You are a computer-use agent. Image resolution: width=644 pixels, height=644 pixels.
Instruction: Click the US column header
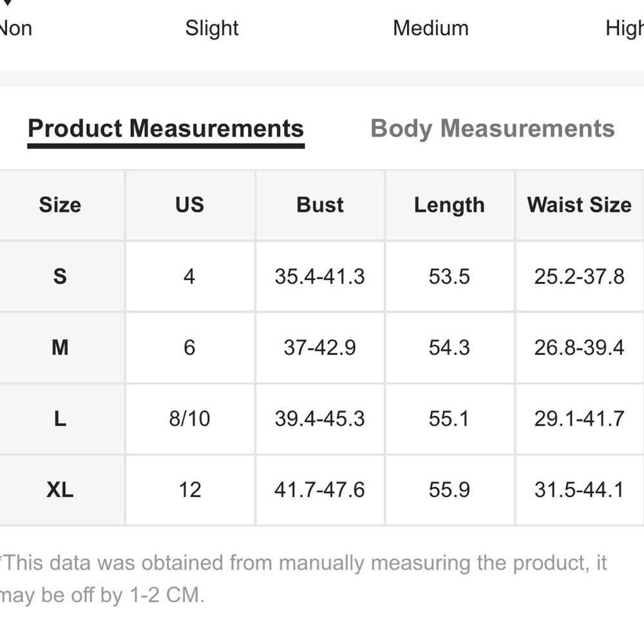[190, 205]
